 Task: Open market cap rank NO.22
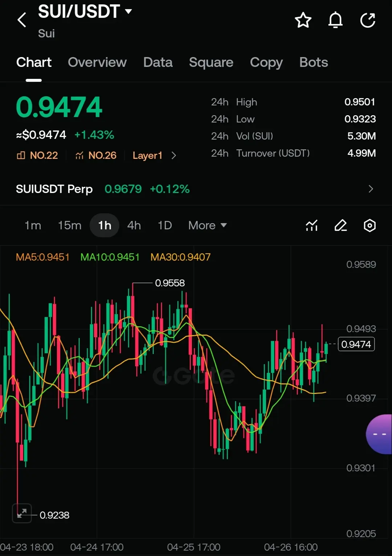37,156
